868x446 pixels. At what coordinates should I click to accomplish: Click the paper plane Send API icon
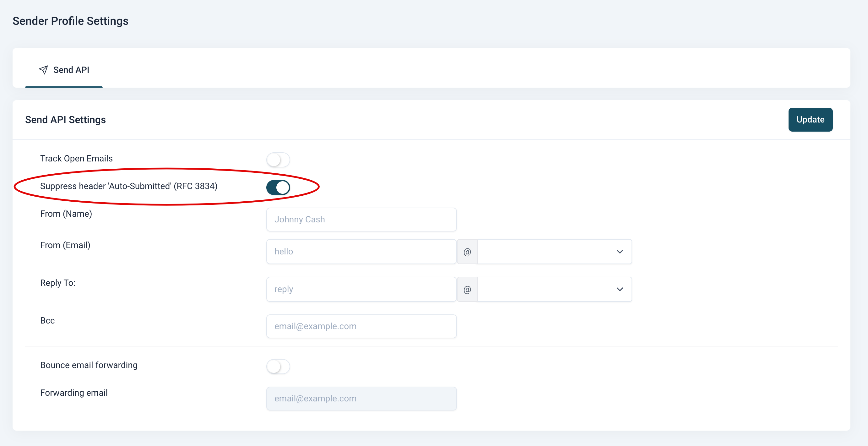pos(43,69)
